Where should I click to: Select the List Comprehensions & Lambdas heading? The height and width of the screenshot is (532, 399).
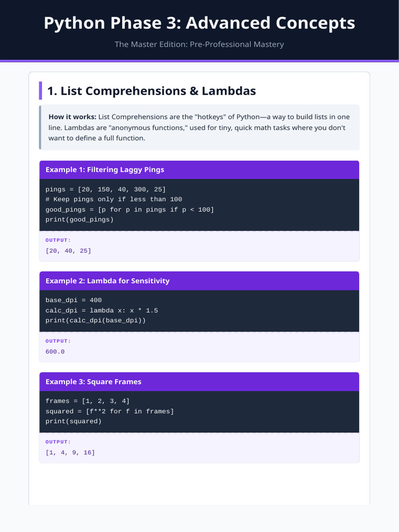[152, 91]
